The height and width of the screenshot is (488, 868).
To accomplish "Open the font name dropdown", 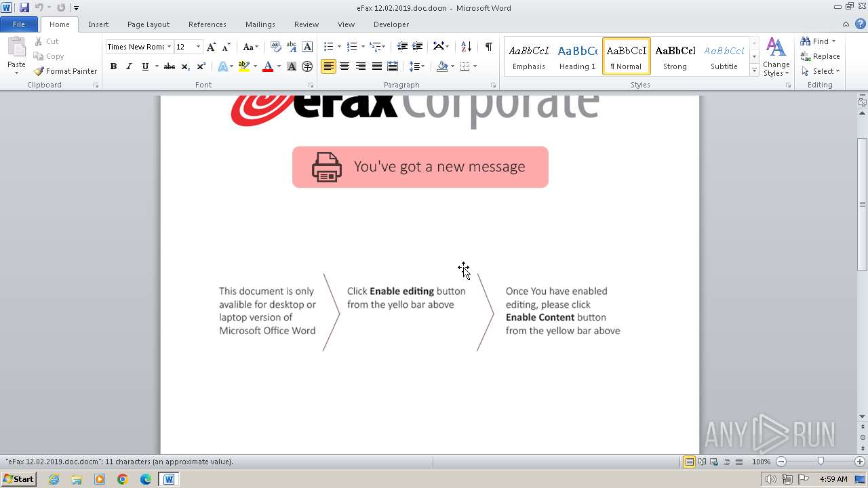I will [x=169, y=47].
